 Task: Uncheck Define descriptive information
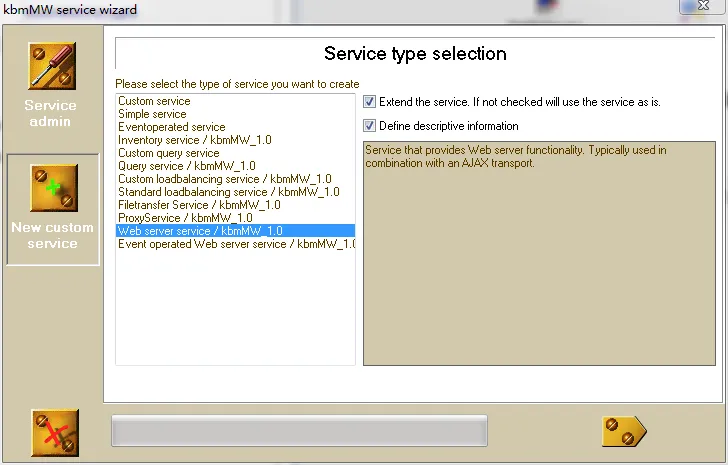coord(369,126)
